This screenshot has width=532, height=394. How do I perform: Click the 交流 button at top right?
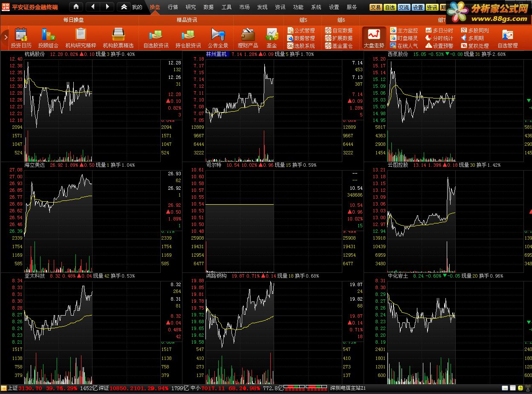click(x=404, y=7)
